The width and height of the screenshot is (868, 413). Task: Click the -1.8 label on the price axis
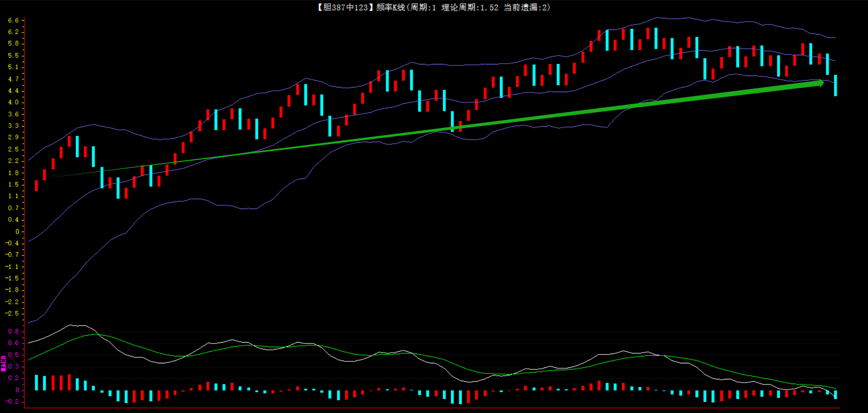12,290
